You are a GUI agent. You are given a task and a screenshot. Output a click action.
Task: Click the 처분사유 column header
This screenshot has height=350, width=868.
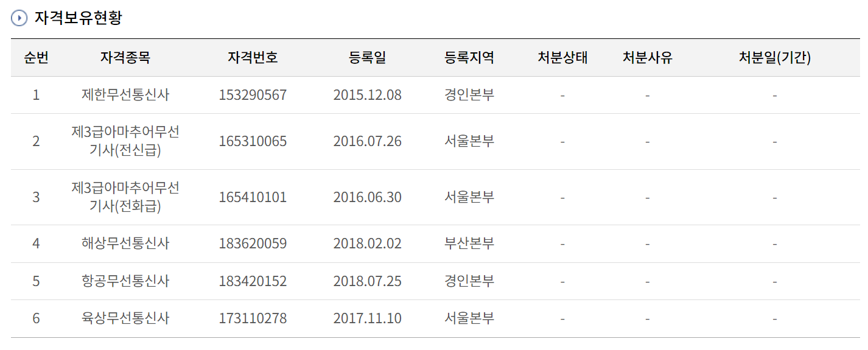click(x=647, y=58)
